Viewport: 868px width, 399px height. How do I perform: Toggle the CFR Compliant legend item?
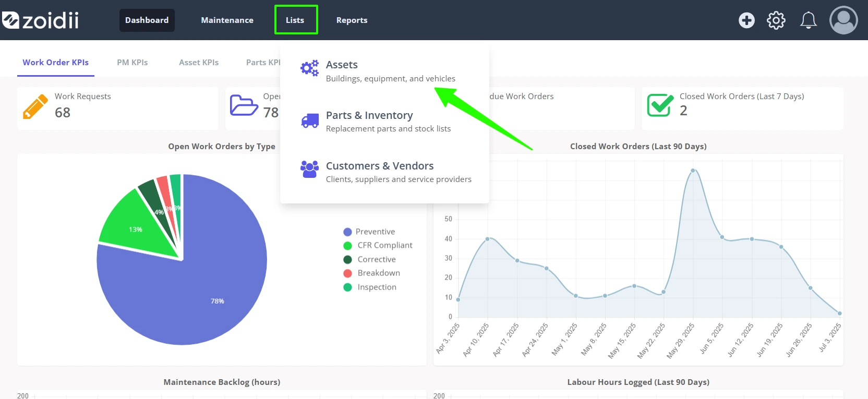tap(378, 245)
